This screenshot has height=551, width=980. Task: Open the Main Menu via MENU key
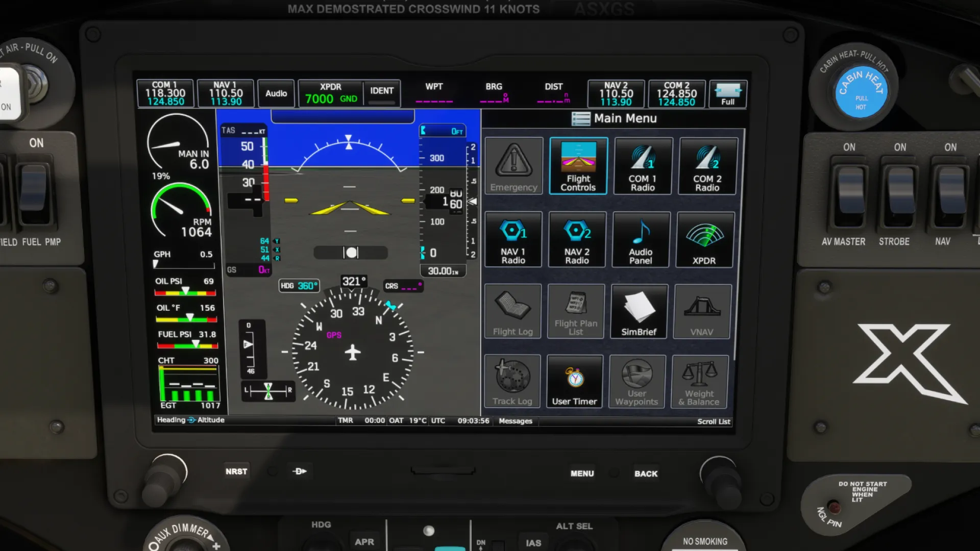point(581,473)
